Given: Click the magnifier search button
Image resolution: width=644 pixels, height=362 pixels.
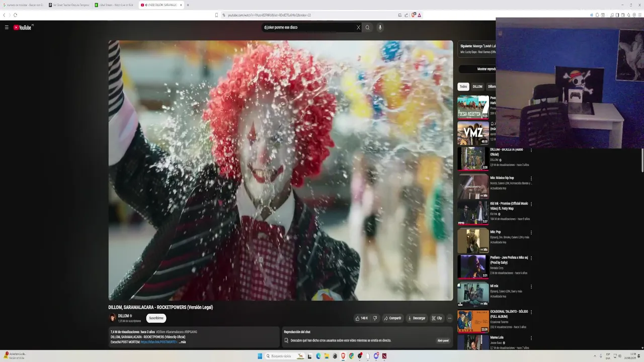Looking at the screenshot, I should tap(367, 28).
